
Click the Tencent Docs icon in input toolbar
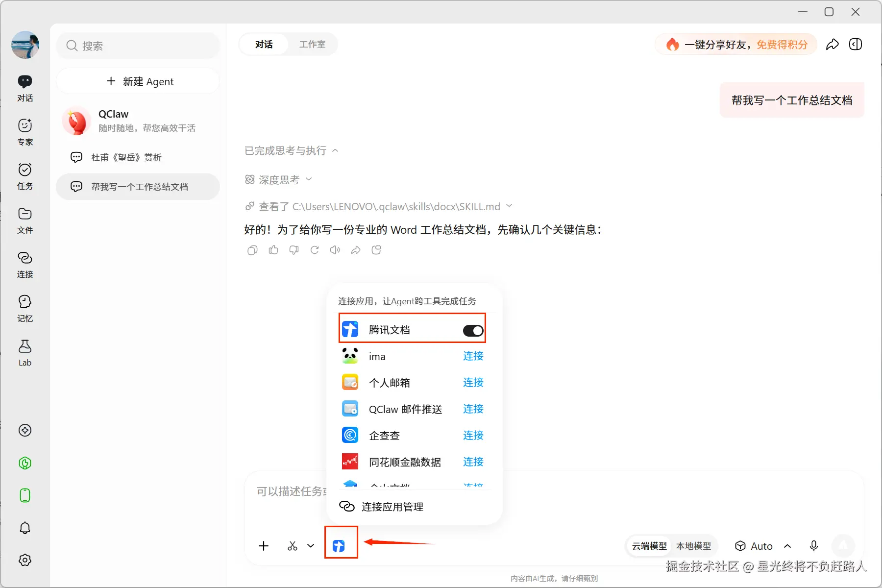coord(339,546)
